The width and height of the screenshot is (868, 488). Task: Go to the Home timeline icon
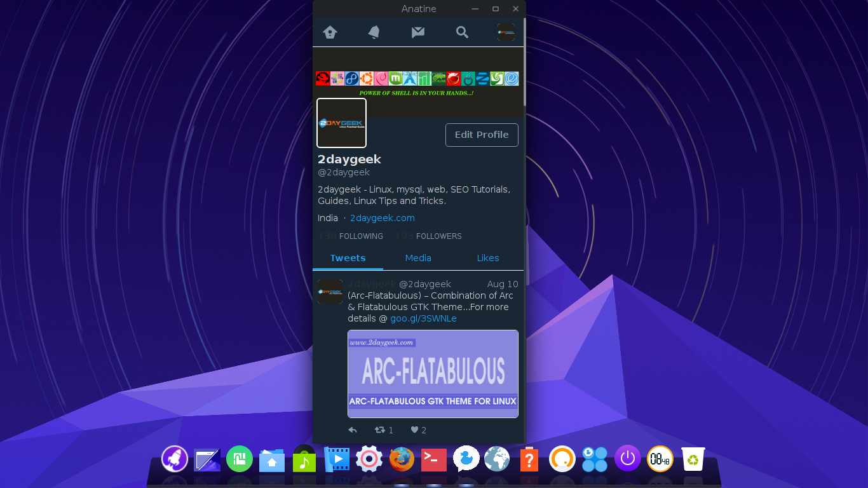[x=330, y=32]
